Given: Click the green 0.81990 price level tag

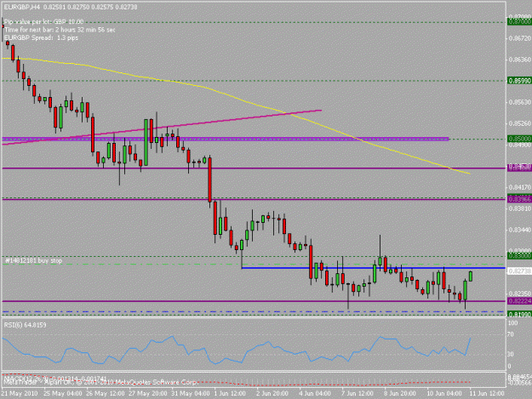Looking at the screenshot, I should point(519,314).
